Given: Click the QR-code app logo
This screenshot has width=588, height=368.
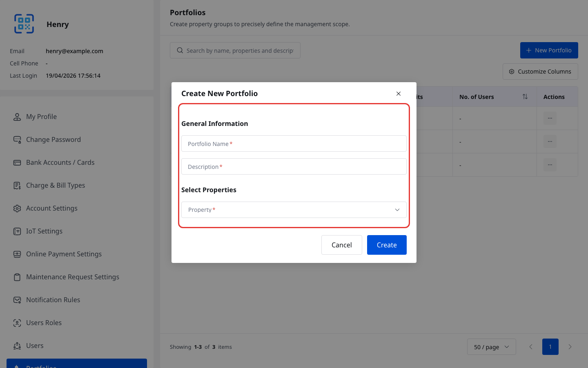Looking at the screenshot, I should (24, 24).
